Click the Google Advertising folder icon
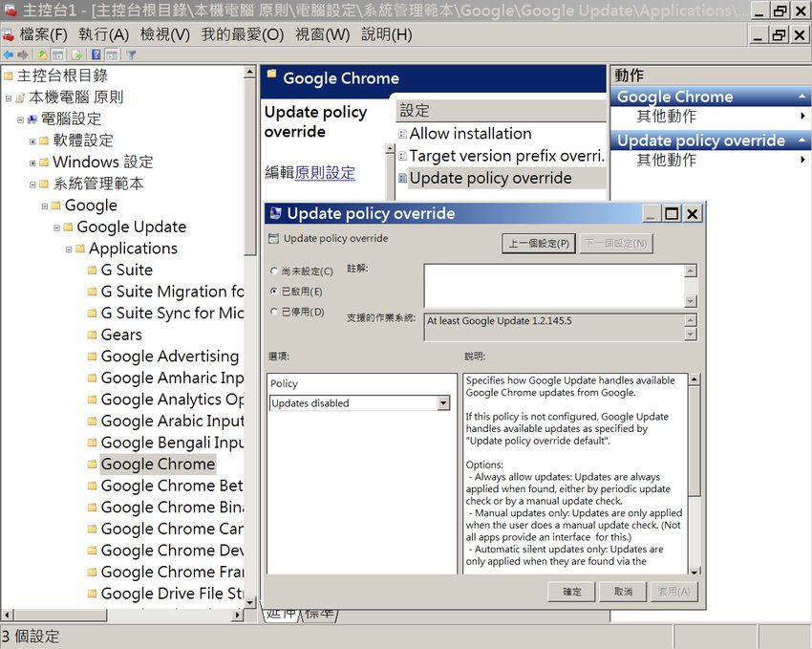Viewport: 812px width, 649px height. 92,357
